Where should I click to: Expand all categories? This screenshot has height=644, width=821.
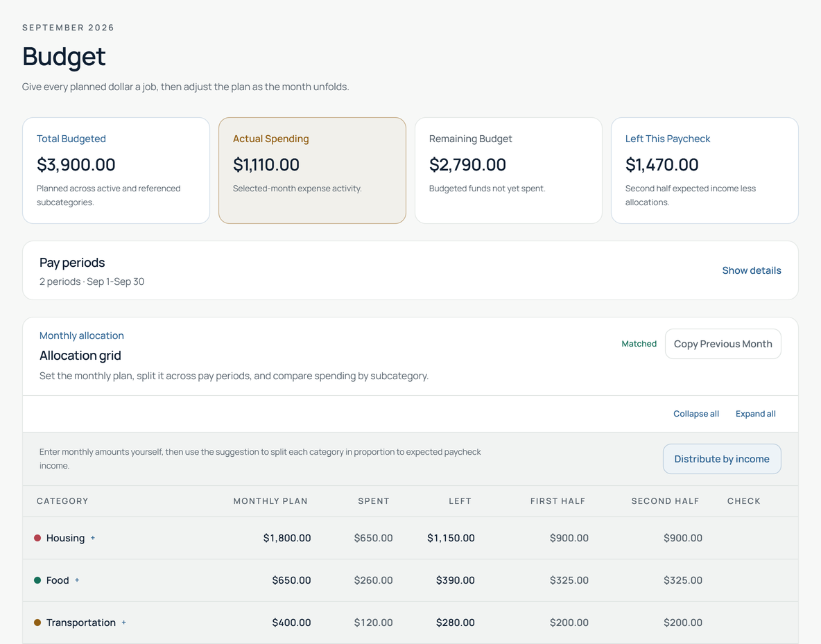click(756, 414)
